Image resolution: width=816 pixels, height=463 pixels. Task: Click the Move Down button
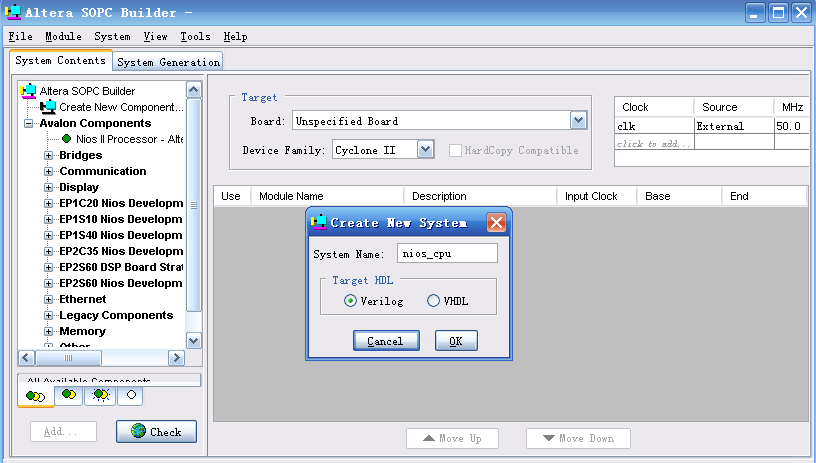coord(578,438)
